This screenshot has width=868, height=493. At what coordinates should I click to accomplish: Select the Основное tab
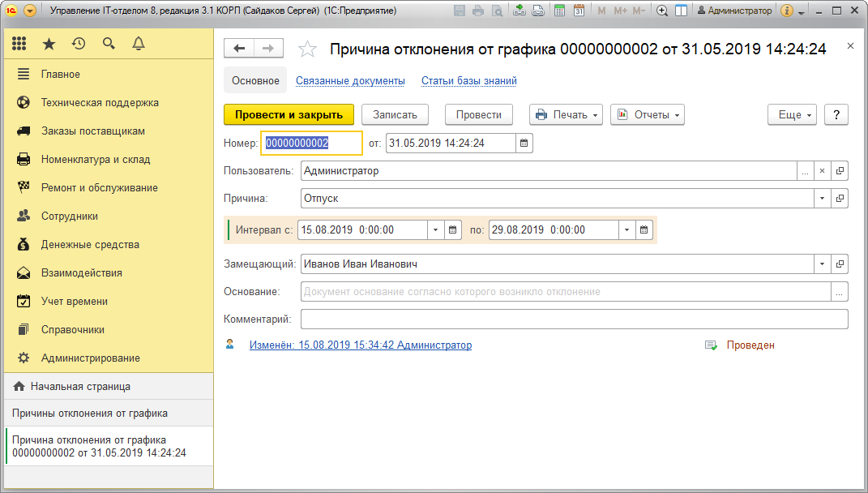pyautogui.click(x=255, y=81)
